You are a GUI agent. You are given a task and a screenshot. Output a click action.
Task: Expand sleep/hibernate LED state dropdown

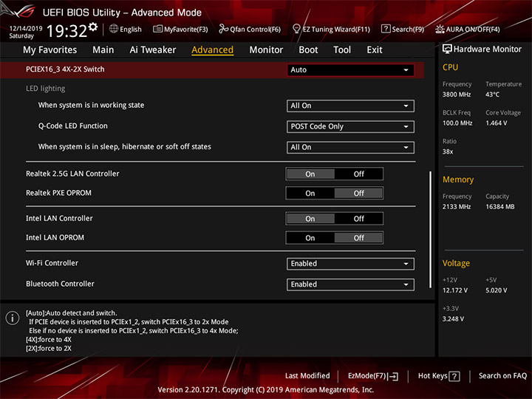(x=350, y=148)
